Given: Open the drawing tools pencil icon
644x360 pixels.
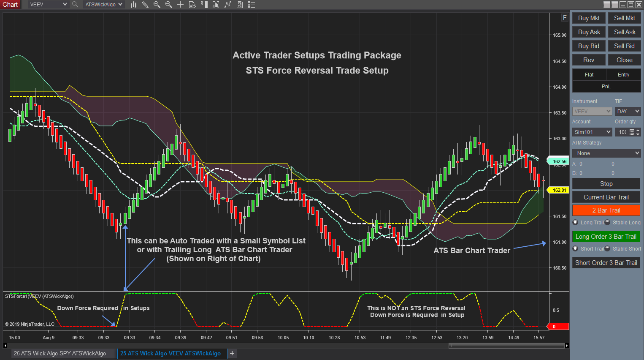Looking at the screenshot, I should pos(145,5).
